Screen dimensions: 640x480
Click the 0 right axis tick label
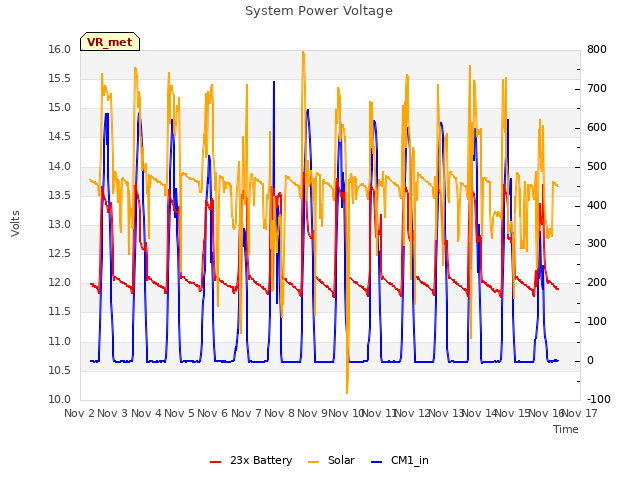tap(590, 361)
